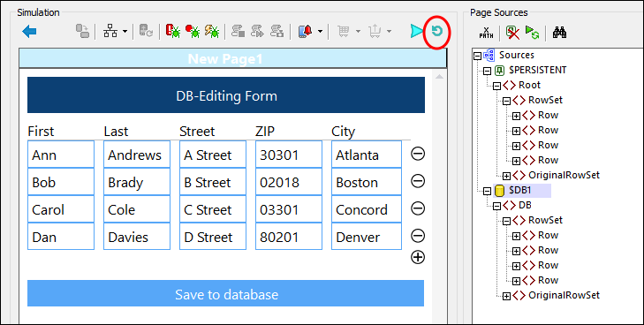Click the bug icon with lightning bolt
The width and height of the screenshot is (644, 325).
pos(212,31)
